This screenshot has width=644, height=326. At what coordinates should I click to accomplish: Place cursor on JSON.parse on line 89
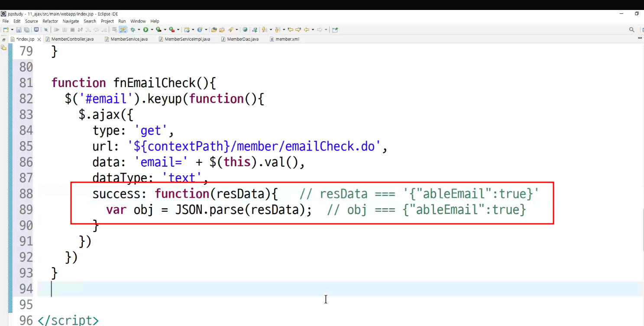point(209,210)
